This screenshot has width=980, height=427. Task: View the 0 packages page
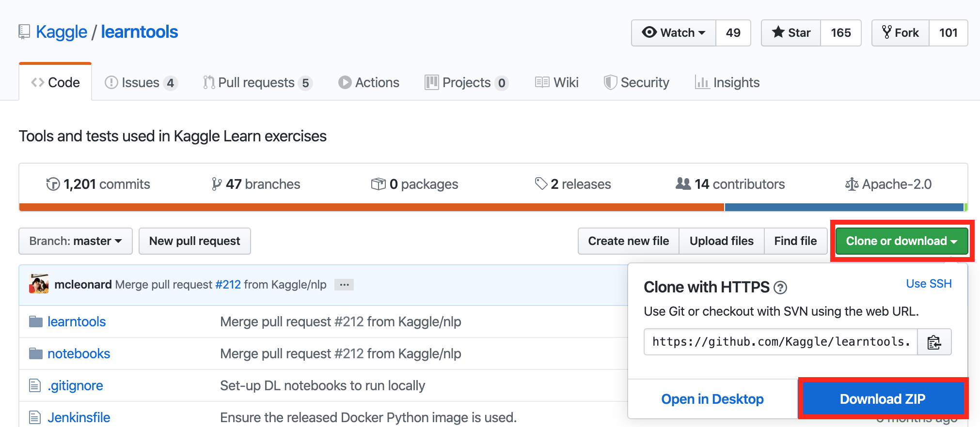(x=414, y=184)
